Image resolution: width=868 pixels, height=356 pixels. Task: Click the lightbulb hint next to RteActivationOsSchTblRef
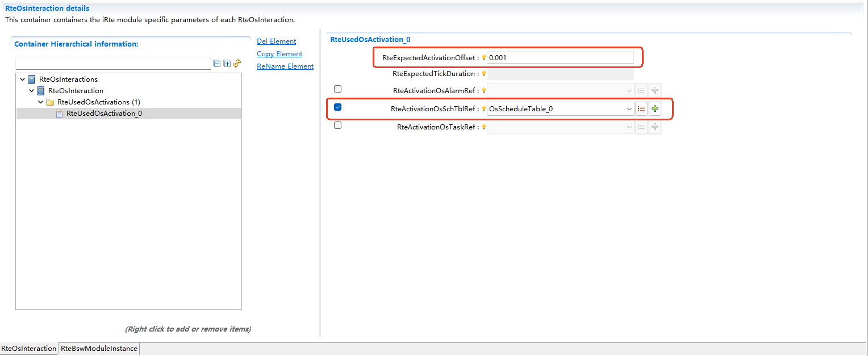coord(484,109)
